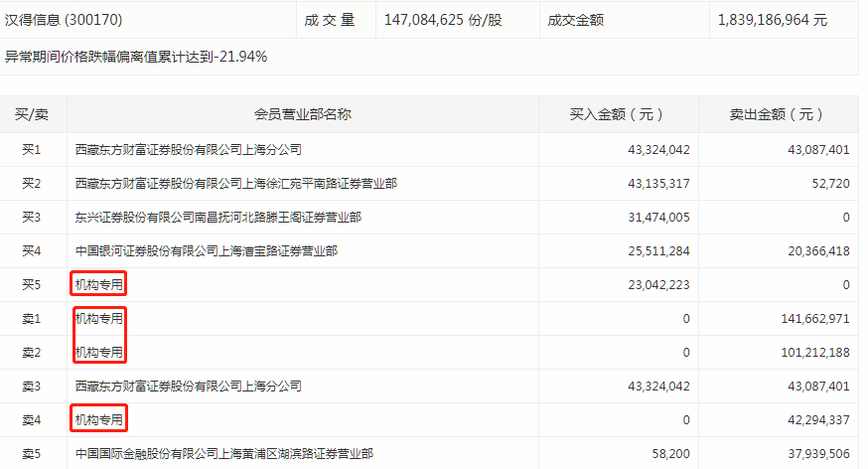Select the 买5 row label
868x469 pixels.
point(32,284)
